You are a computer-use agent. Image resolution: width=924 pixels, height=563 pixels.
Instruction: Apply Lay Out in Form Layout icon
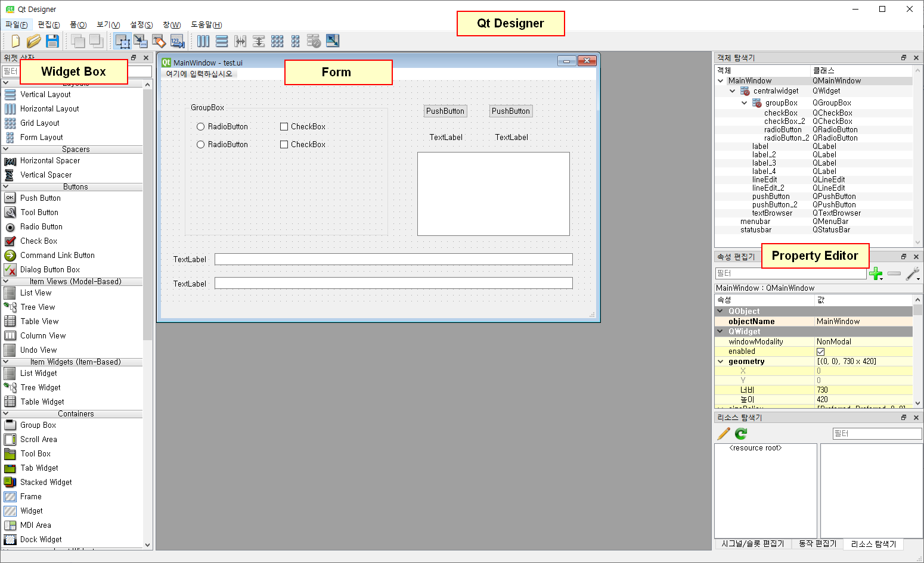pos(296,41)
